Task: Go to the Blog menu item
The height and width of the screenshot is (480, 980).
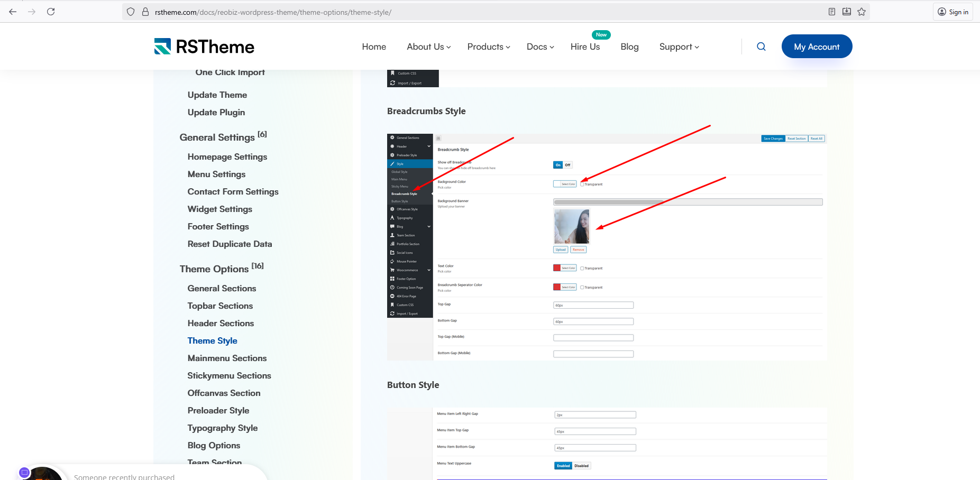Action: 629,47
